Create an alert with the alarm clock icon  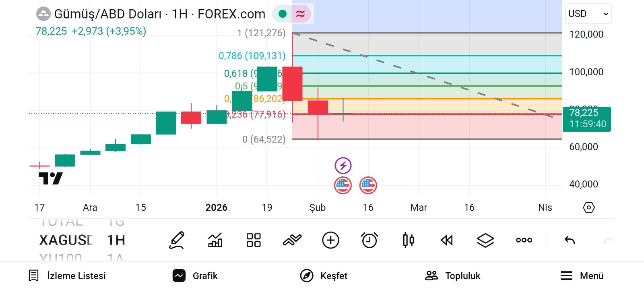369,240
